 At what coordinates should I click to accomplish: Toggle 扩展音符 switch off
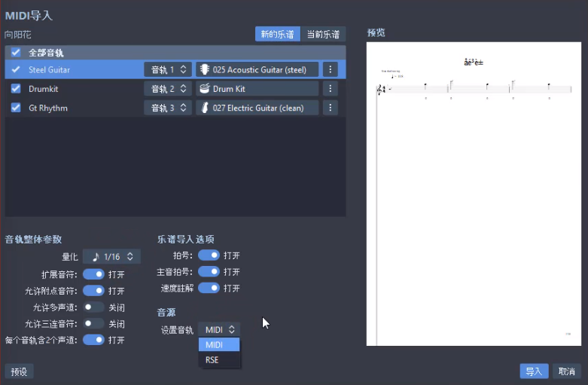click(x=93, y=274)
